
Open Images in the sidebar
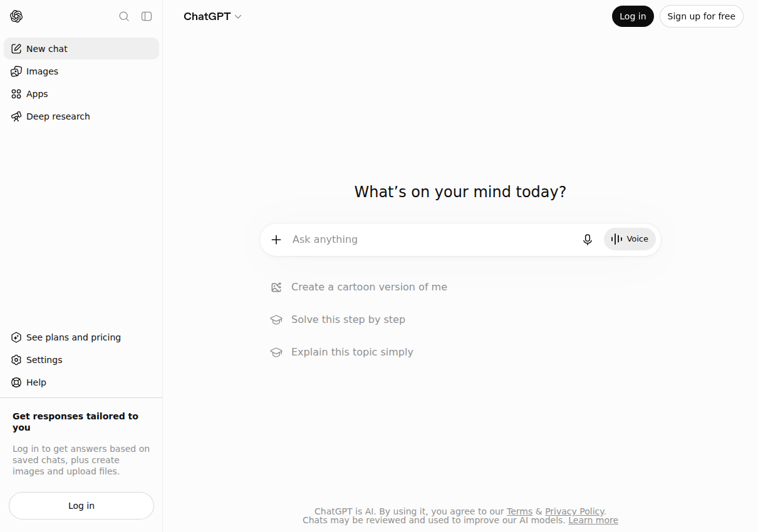tap(81, 71)
